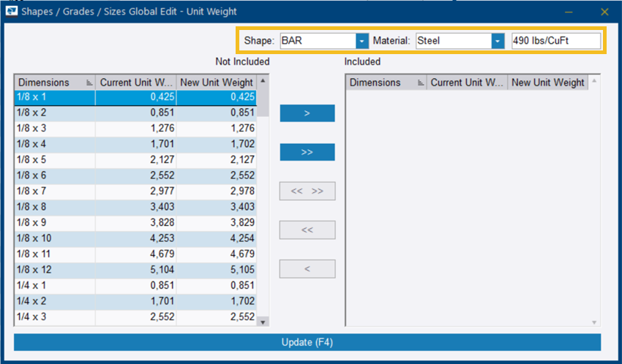Click the swap << >> button
622x364 pixels.
[307, 192]
